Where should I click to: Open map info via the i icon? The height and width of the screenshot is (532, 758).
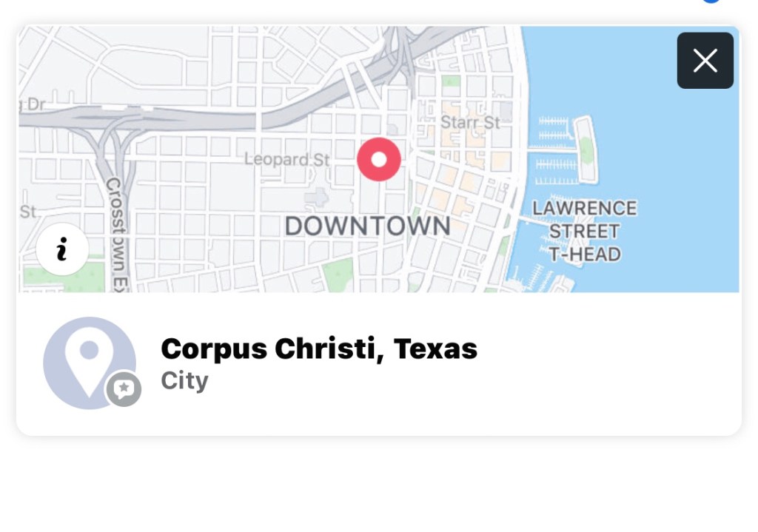(x=62, y=249)
